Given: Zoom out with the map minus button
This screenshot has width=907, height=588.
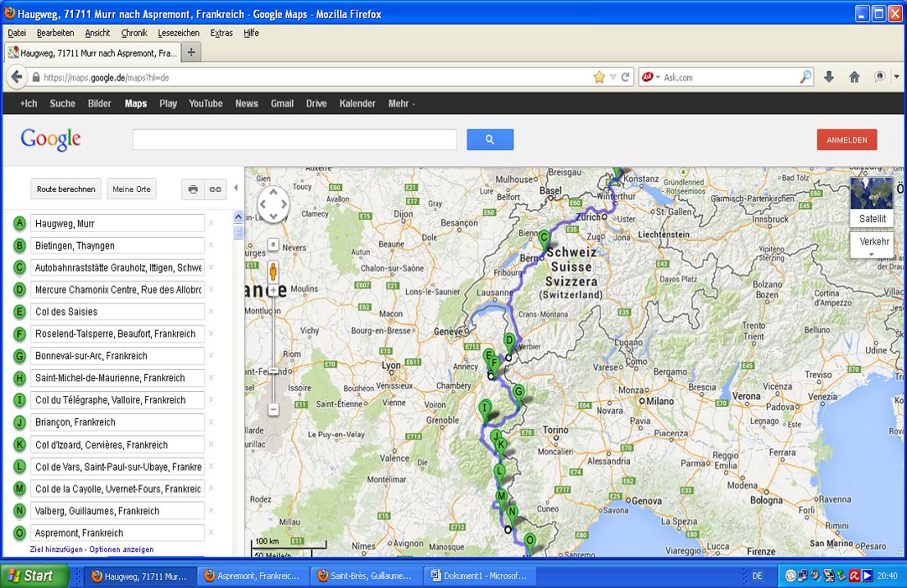Looking at the screenshot, I should tap(273, 408).
